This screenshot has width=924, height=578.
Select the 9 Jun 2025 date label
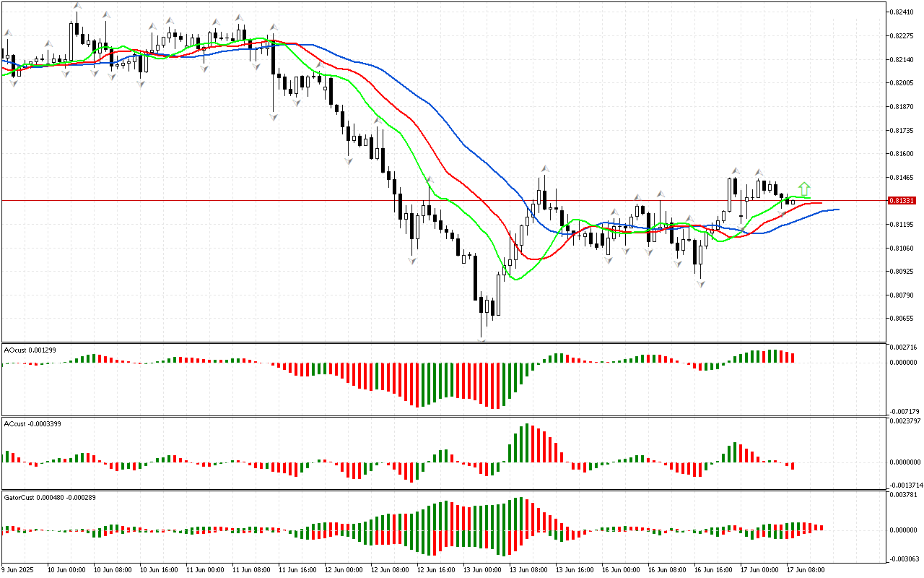pyautogui.click(x=17, y=569)
